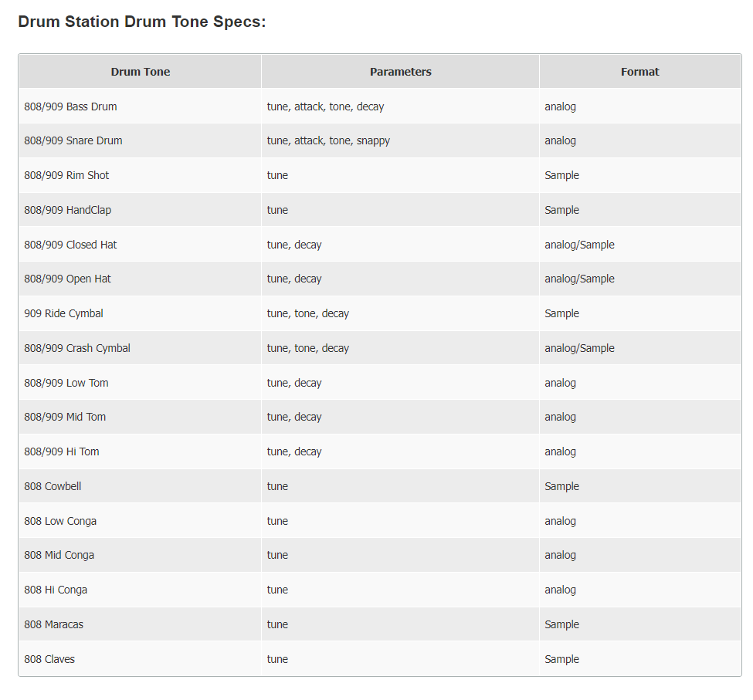
Task: Click the '808 Mid Conga' cell
Action: pos(141,555)
